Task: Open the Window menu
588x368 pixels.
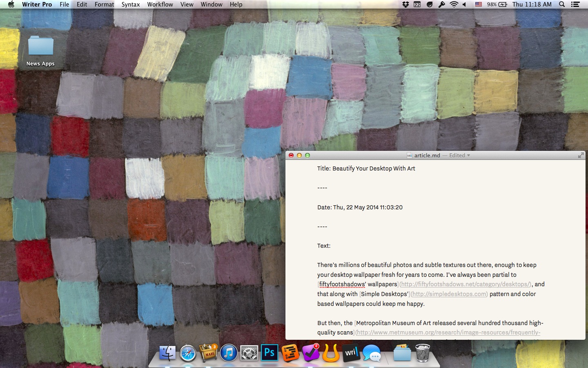Action: [212, 4]
